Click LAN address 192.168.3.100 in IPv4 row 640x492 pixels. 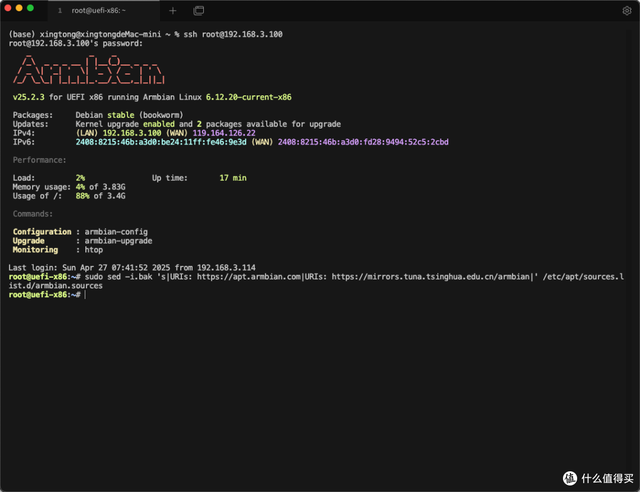click(132, 133)
